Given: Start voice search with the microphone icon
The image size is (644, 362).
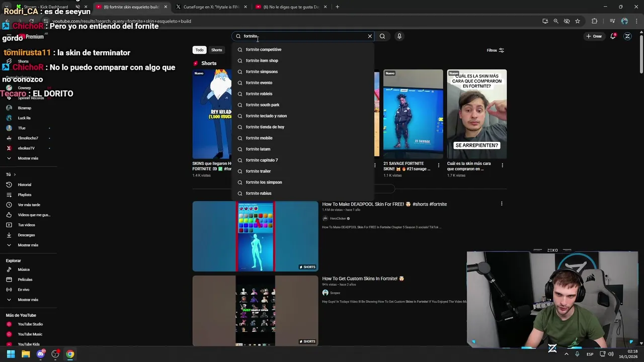Looking at the screenshot, I should pyautogui.click(x=399, y=36).
